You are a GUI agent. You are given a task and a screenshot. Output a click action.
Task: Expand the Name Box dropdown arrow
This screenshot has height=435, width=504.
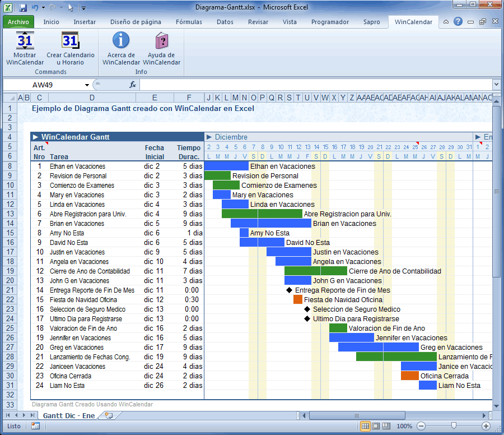point(87,85)
